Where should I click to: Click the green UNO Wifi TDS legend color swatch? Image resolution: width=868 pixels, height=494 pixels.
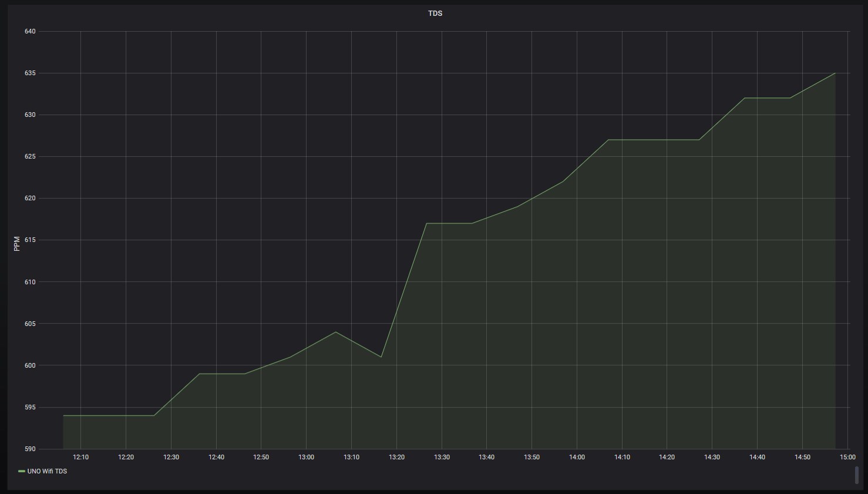pyautogui.click(x=22, y=471)
